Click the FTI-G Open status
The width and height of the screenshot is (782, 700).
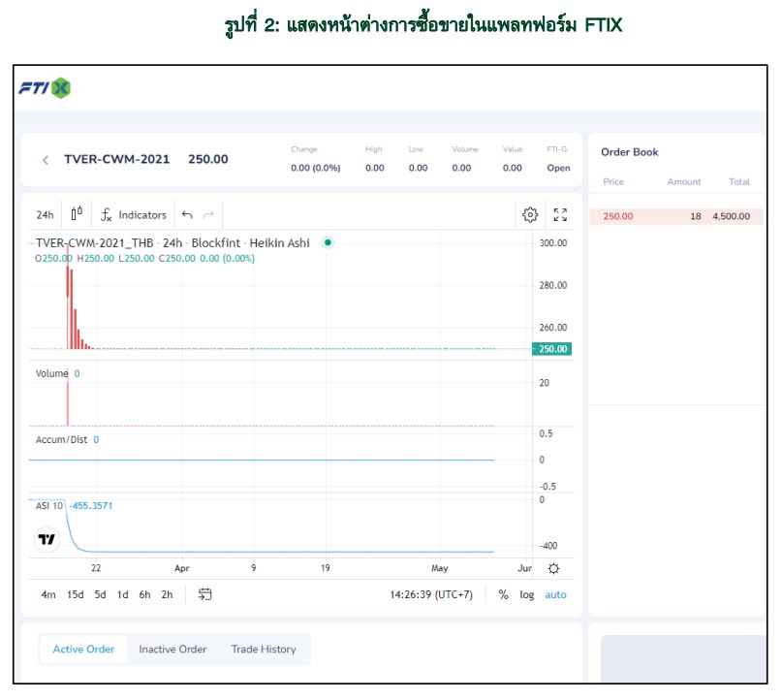(x=558, y=168)
